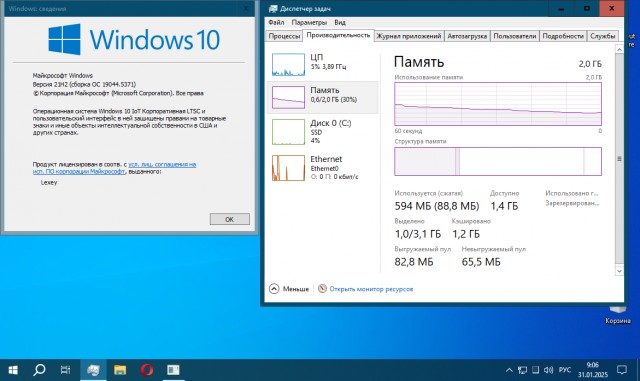Click the 82,8 МБ paged pool value
The width and height of the screenshot is (640, 381).
coord(413,262)
